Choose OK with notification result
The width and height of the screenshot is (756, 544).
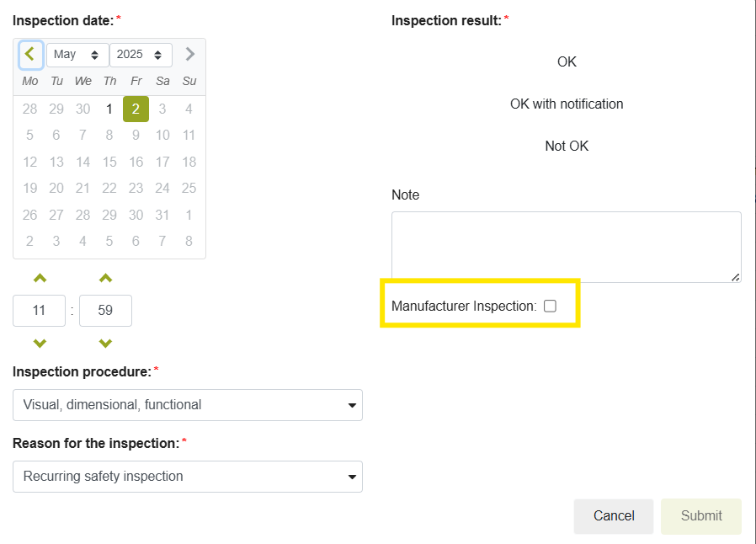click(x=567, y=104)
